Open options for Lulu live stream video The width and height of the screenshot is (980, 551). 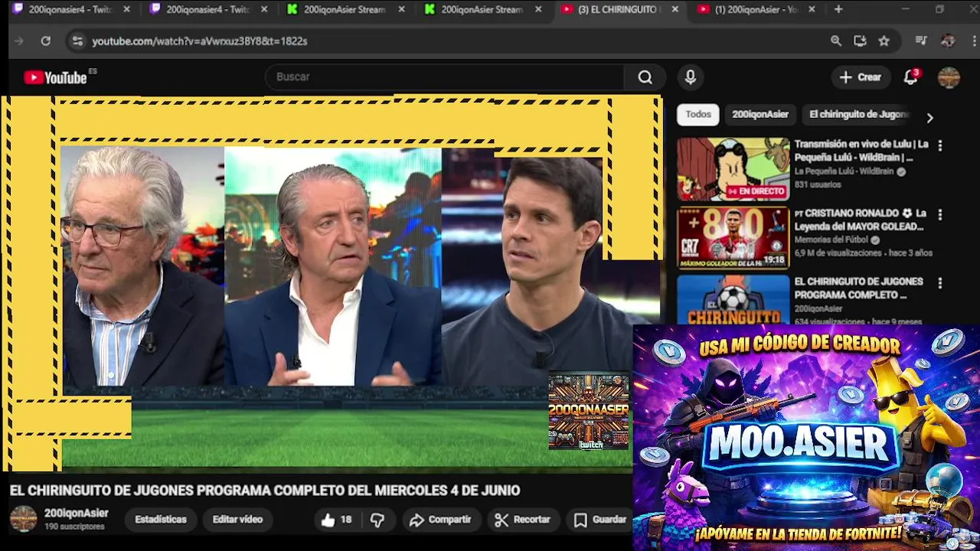939,145
